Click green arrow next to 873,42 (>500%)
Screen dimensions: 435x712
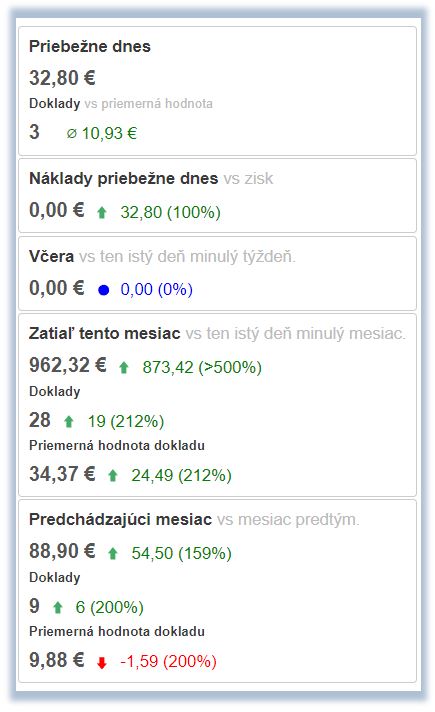[x=124, y=367]
